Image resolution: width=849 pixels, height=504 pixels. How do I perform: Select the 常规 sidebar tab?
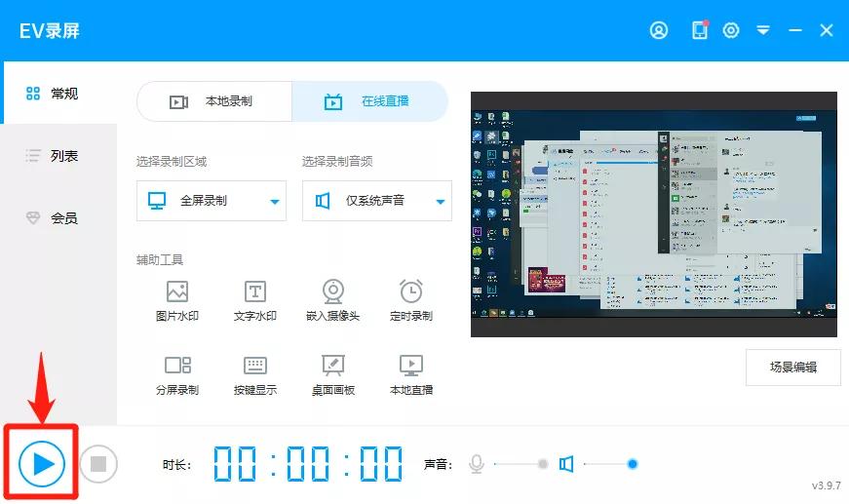[58, 94]
